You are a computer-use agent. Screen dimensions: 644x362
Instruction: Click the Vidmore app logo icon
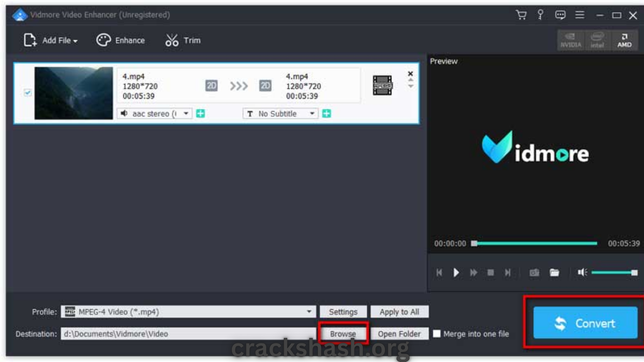20,15
